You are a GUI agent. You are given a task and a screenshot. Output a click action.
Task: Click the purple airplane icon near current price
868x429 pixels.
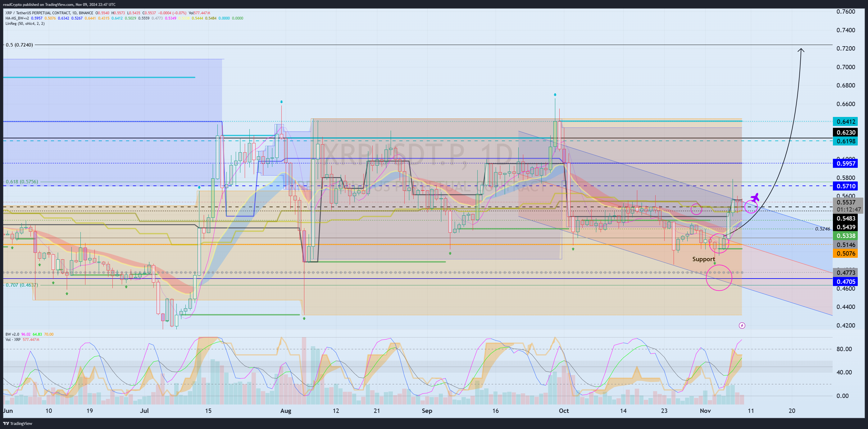click(x=755, y=198)
